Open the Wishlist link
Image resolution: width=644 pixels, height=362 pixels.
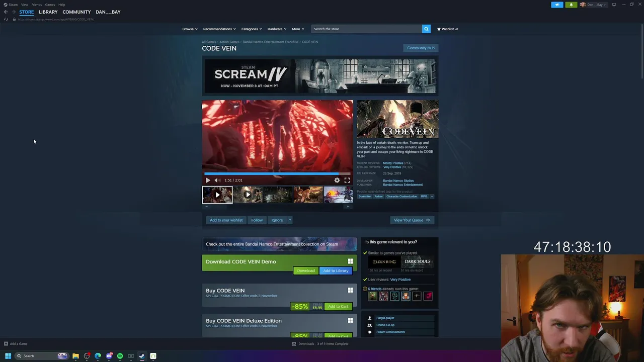pos(447,29)
